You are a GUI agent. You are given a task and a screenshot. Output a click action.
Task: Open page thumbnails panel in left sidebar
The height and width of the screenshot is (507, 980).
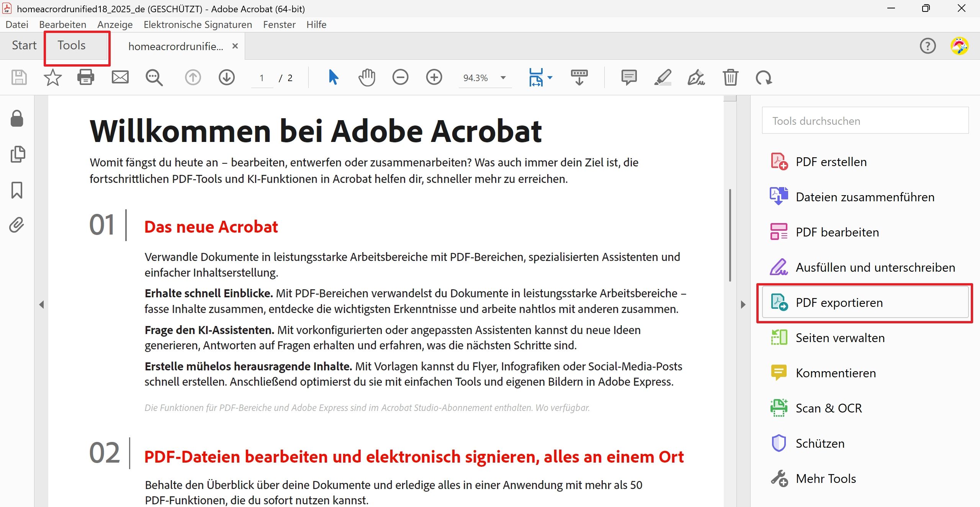tap(18, 154)
